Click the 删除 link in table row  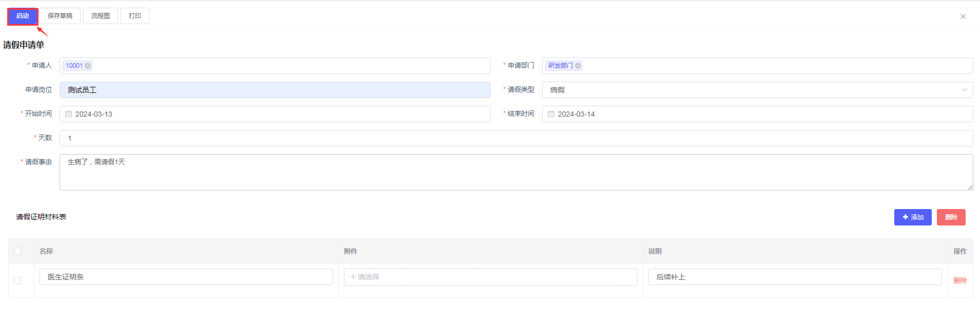(x=959, y=280)
